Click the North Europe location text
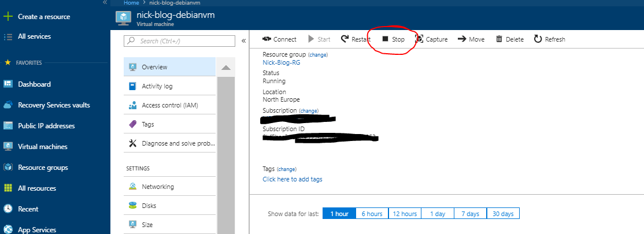 (x=282, y=99)
